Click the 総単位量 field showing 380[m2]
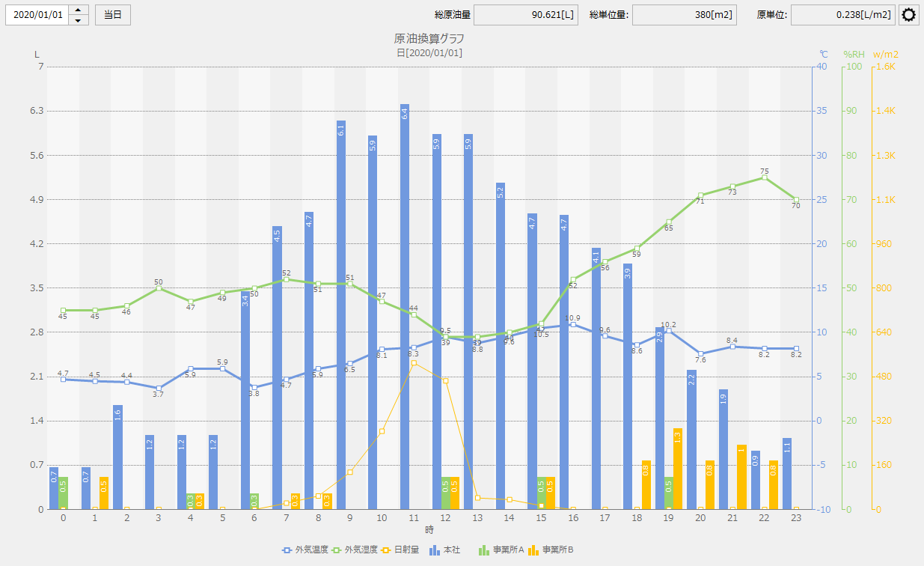 684,15
